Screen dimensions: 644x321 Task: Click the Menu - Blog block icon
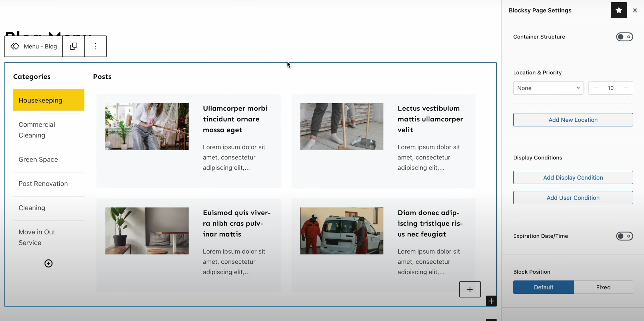coord(15,46)
